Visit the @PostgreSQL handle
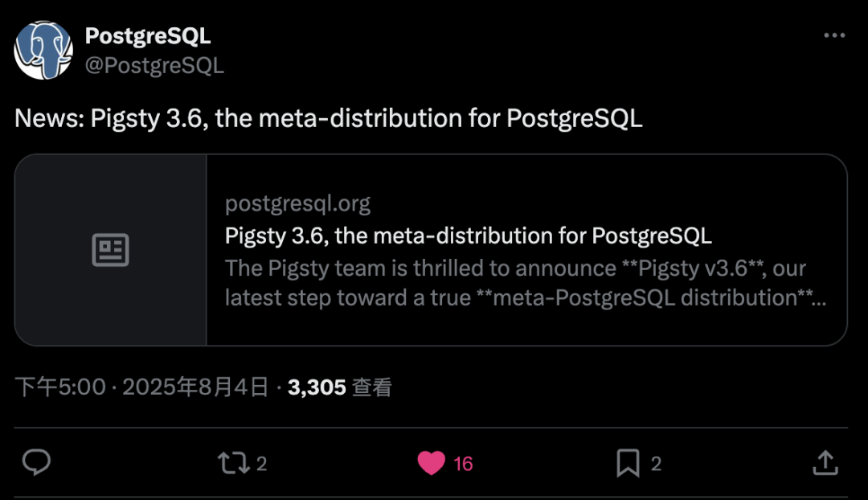Viewport: 868px width, 500px height. (x=154, y=65)
